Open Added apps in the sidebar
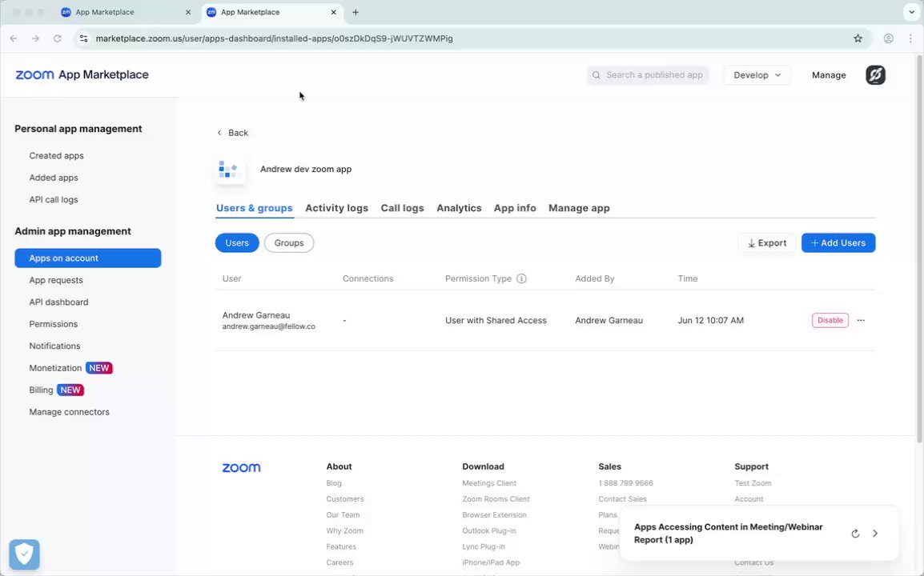This screenshot has width=924, height=576. pyautogui.click(x=53, y=178)
